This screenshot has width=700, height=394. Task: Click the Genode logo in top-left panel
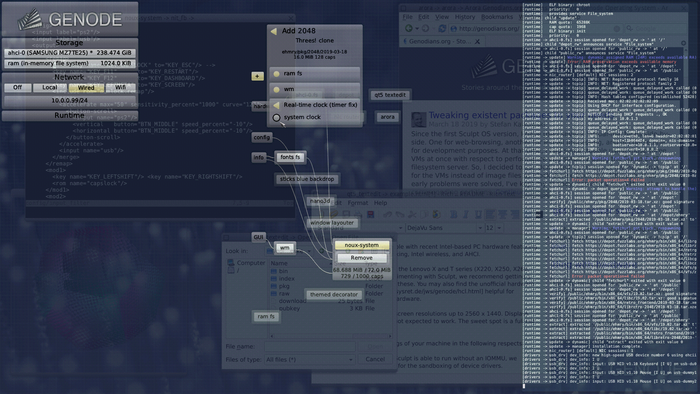[70, 19]
